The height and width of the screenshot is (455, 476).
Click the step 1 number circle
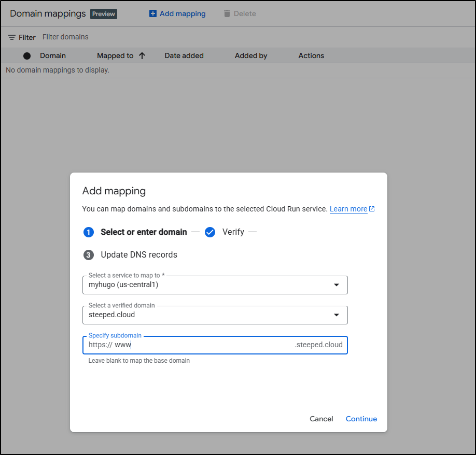(x=89, y=232)
